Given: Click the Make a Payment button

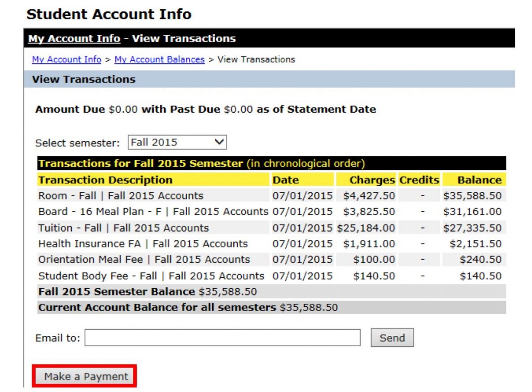Looking at the screenshot, I should coord(85,376).
